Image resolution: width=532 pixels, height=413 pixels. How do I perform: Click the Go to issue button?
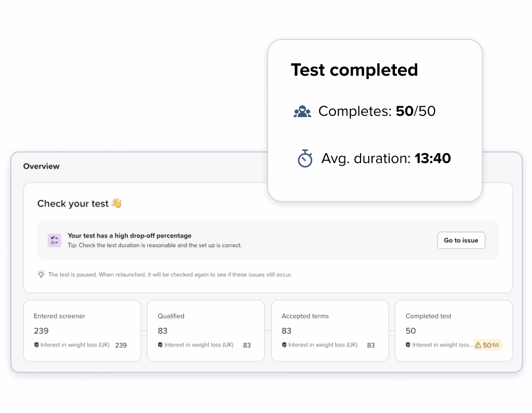tap(461, 240)
